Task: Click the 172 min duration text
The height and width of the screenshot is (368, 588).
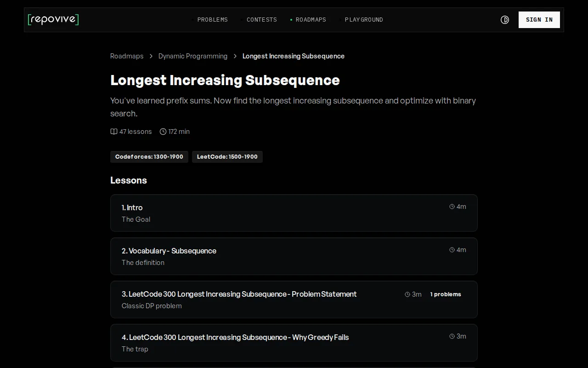Action: (179, 132)
